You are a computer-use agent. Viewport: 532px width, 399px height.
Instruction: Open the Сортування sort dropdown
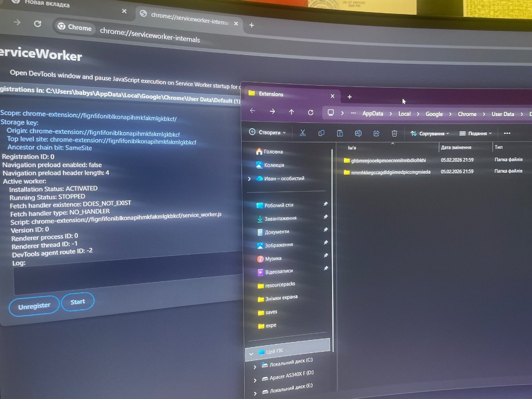coord(430,133)
